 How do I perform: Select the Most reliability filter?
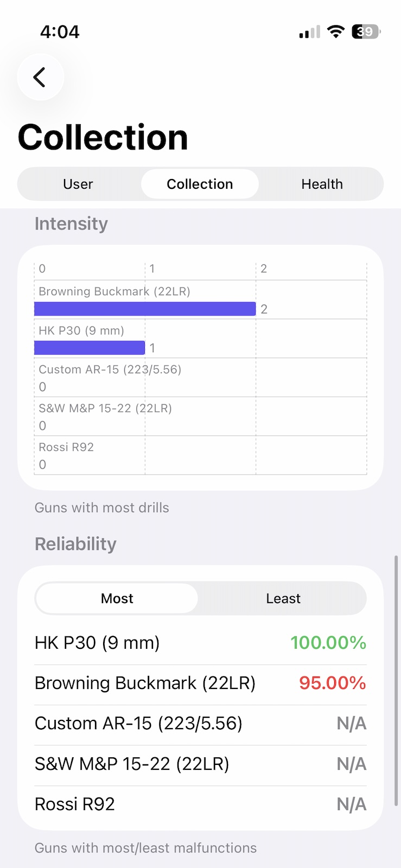pyautogui.click(x=117, y=598)
